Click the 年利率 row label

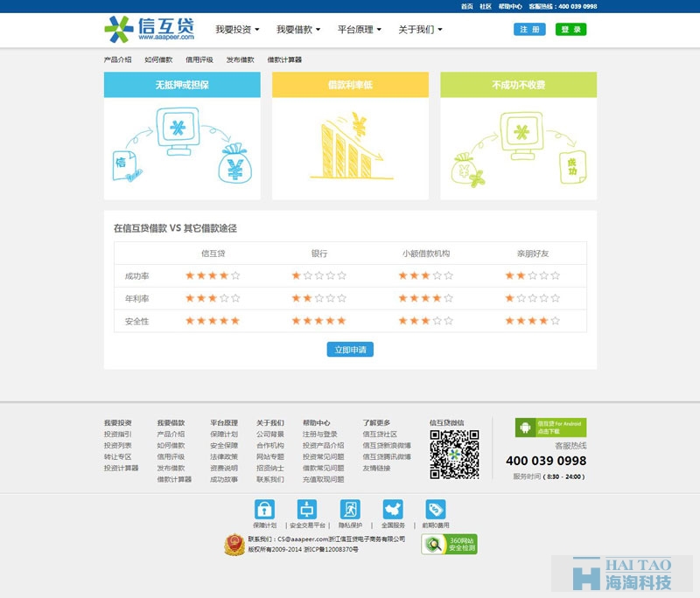pyautogui.click(x=137, y=298)
